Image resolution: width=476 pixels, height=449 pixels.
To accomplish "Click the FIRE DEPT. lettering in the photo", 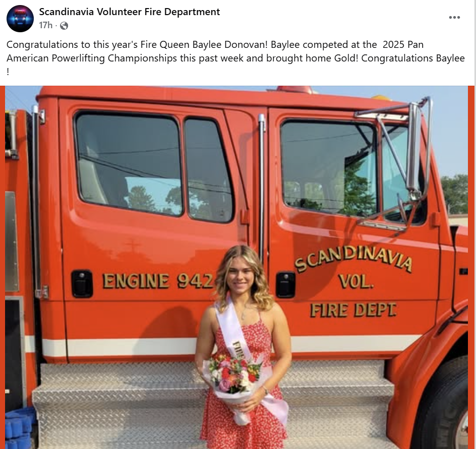I will coord(353,310).
